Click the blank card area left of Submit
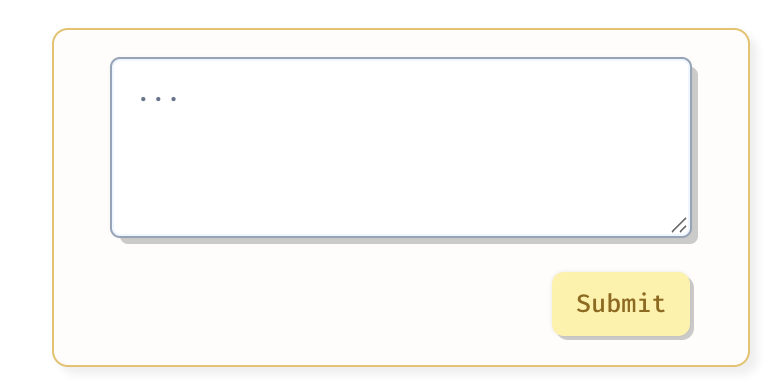 click(x=300, y=304)
